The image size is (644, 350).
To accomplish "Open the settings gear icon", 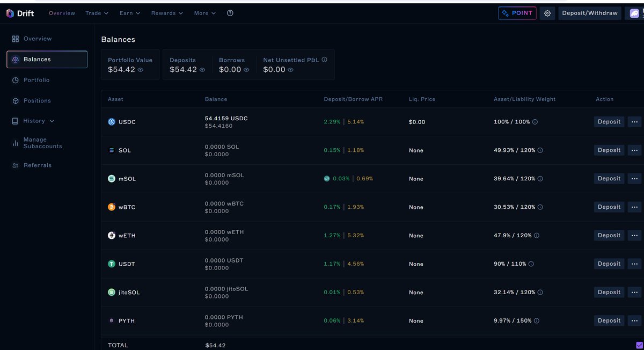I will pyautogui.click(x=547, y=13).
